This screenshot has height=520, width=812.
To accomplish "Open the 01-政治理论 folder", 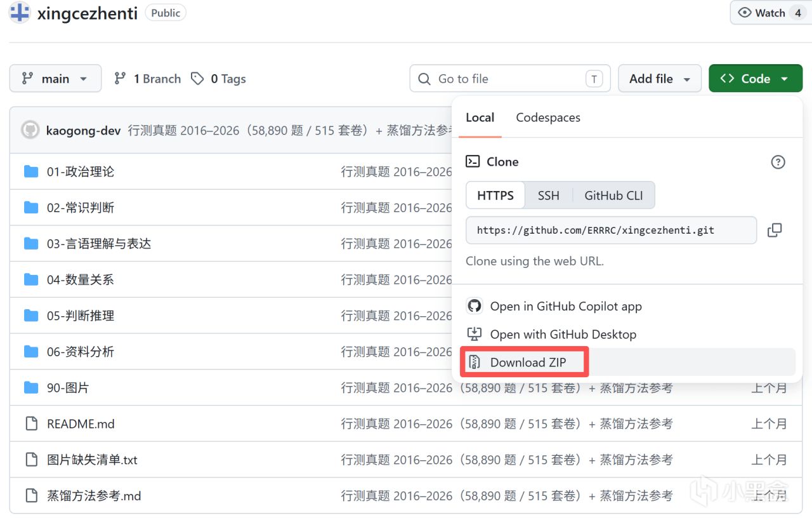I will (x=81, y=171).
